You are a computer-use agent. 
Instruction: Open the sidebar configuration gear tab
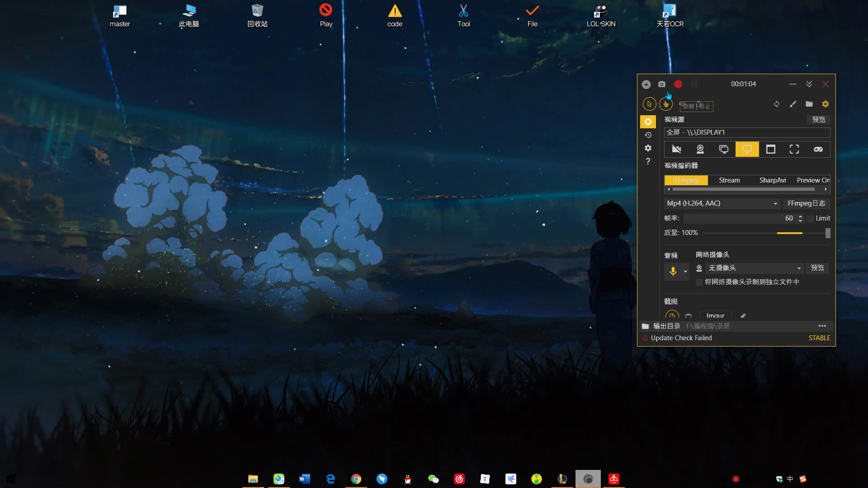(648, 148)
